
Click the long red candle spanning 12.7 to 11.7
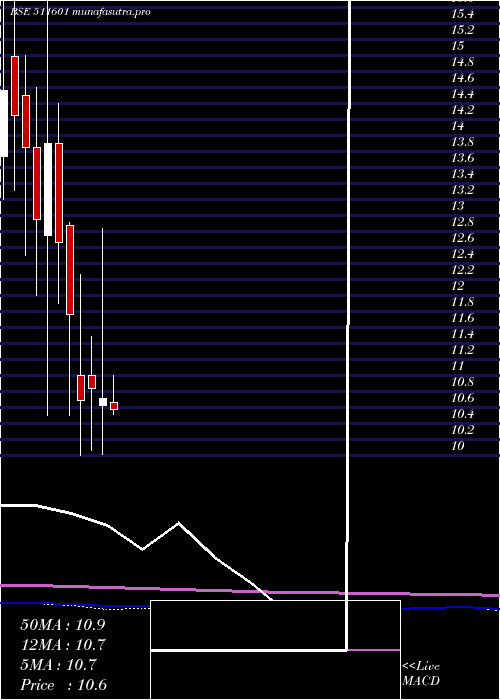pyautogui.click(x=70, y=270)
